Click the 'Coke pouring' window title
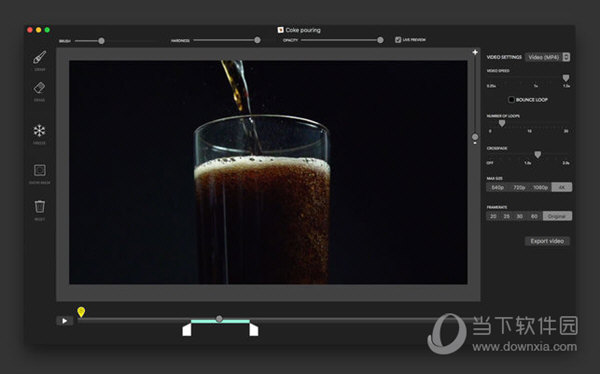 pos(303,30)
